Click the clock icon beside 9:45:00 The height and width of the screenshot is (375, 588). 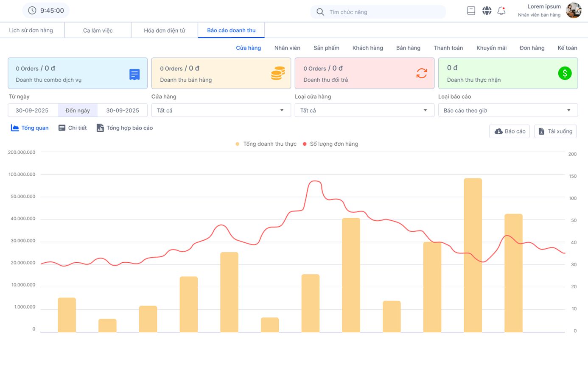coord(32,11)
